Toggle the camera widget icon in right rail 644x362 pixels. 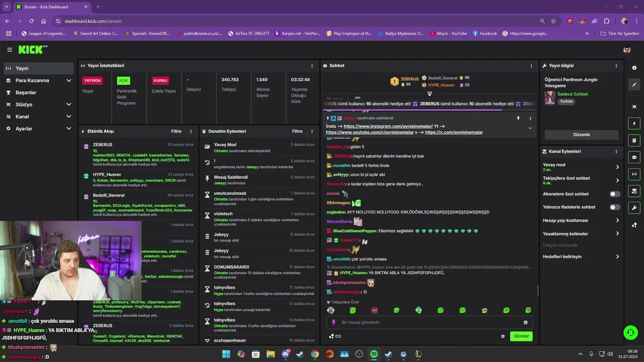[634, 191]
